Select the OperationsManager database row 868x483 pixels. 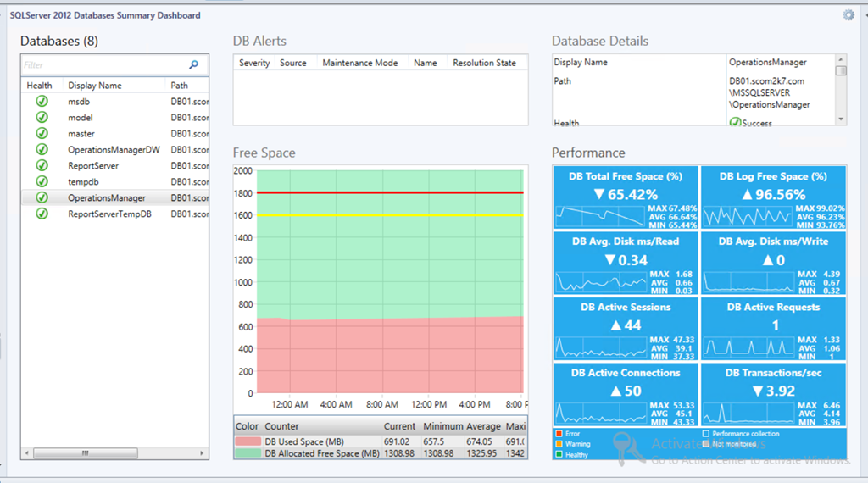(x=115, y=197)
